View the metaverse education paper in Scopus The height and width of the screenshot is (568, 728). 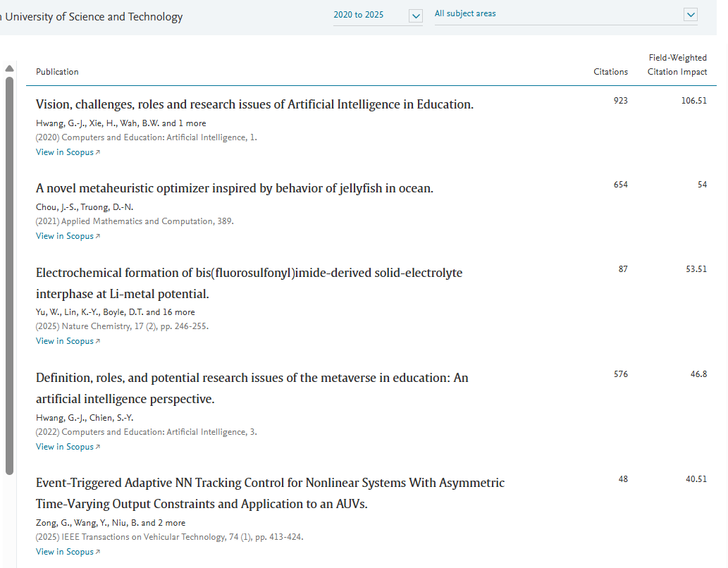[x=68, y=447]
